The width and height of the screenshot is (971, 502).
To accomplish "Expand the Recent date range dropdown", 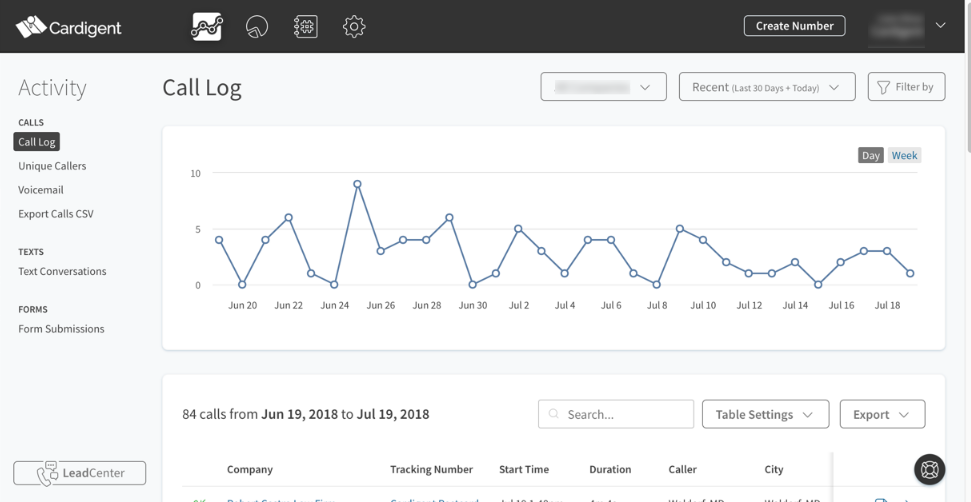I will coord(766,88).
